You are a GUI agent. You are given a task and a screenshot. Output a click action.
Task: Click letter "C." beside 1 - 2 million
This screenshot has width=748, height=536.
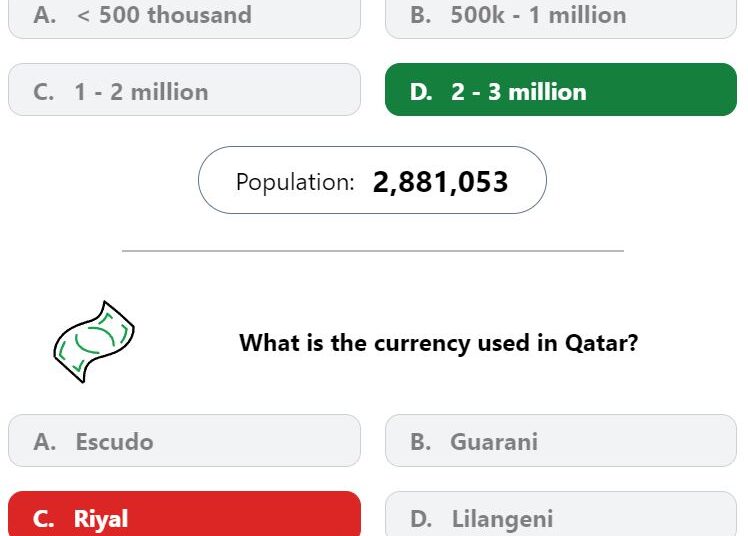(44, 92)
